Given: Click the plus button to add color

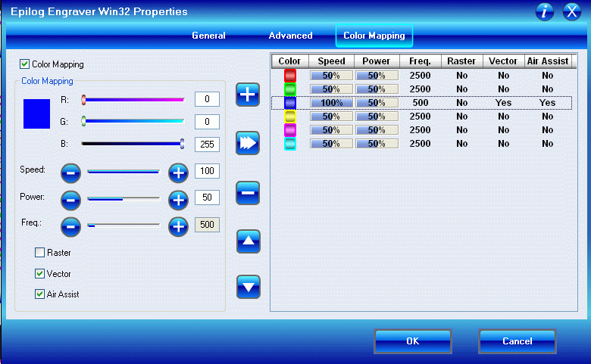Looking at the screenshot, I should (x=248, y=95).
